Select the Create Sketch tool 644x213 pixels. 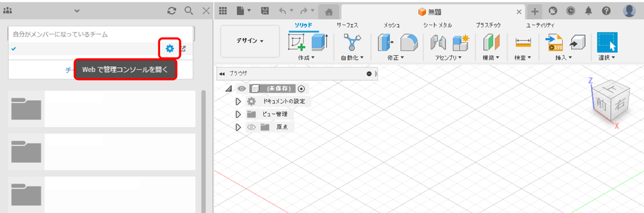click(x=297, y=42)
